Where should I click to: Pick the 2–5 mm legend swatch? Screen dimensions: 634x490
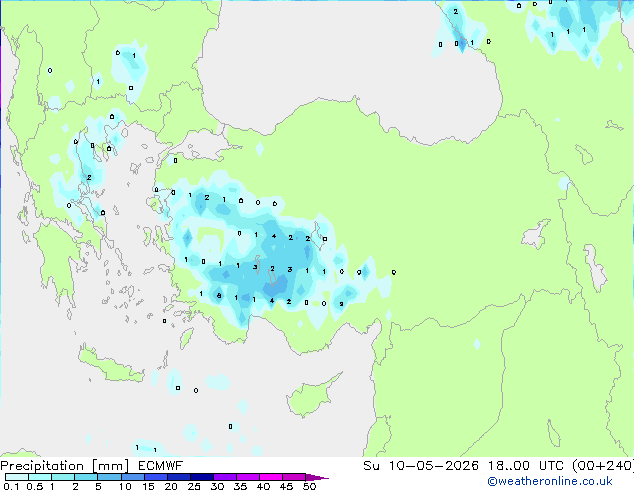click(x=86, y=477)
